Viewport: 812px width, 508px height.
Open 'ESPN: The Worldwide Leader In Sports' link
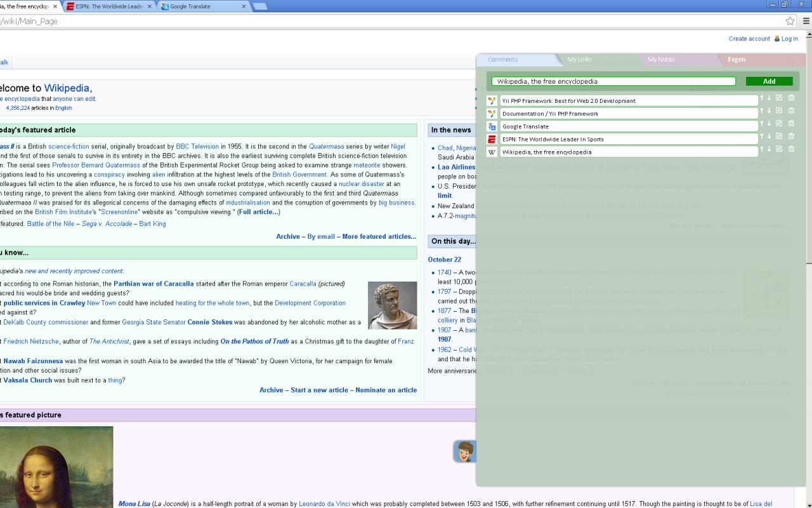point(629,139)
